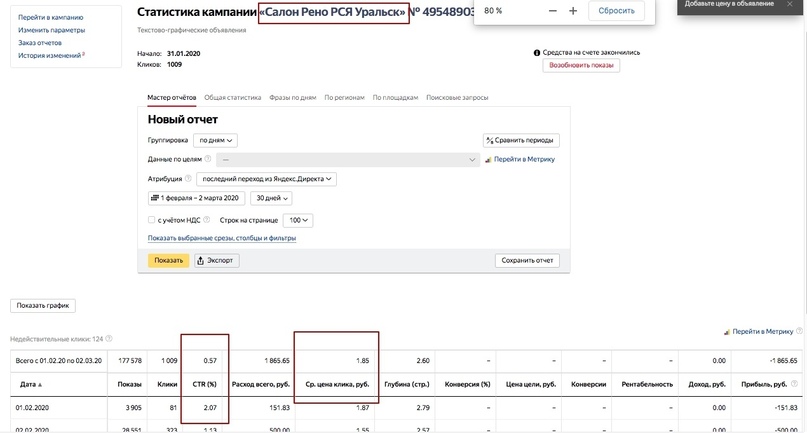Click question mark beside 'История изменений'
Image resolution: width=807 pixels, height=433 pixels.
point(83,54)
